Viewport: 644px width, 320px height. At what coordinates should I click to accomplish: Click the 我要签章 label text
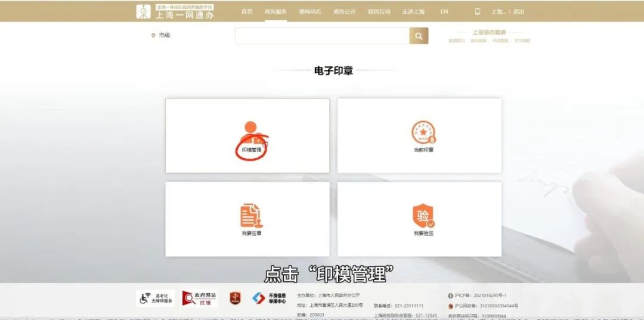[x=252, y=233]
